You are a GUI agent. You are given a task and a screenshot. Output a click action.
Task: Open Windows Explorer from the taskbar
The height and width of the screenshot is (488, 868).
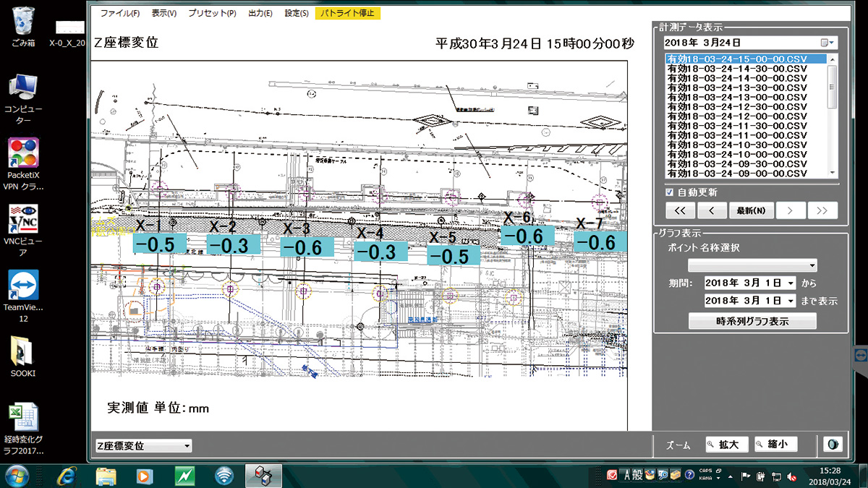tap(106, 476)
